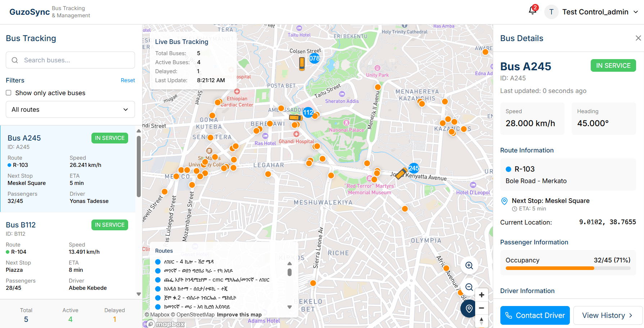Select the Bus B112 list card

(68, 255)
